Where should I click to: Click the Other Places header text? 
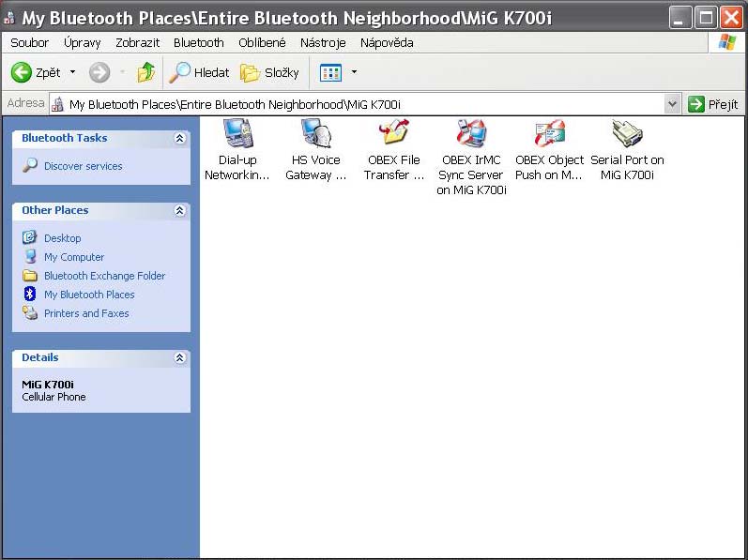[54, 210]
